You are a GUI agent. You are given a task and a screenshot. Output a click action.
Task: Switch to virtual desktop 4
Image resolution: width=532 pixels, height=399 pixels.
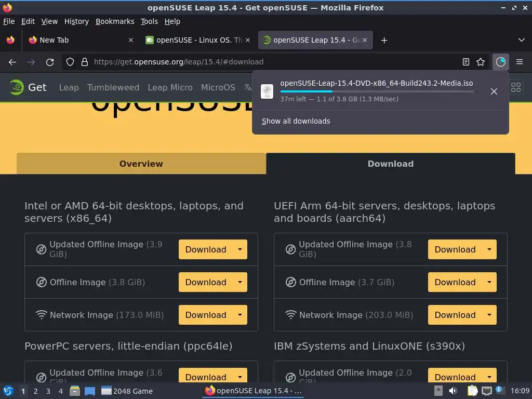61,391
